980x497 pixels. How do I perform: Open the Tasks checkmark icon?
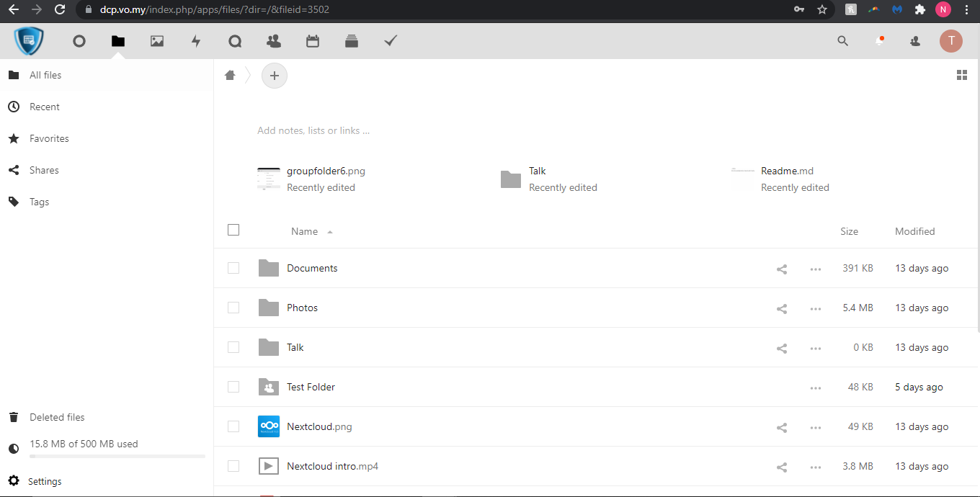point(391,41)
